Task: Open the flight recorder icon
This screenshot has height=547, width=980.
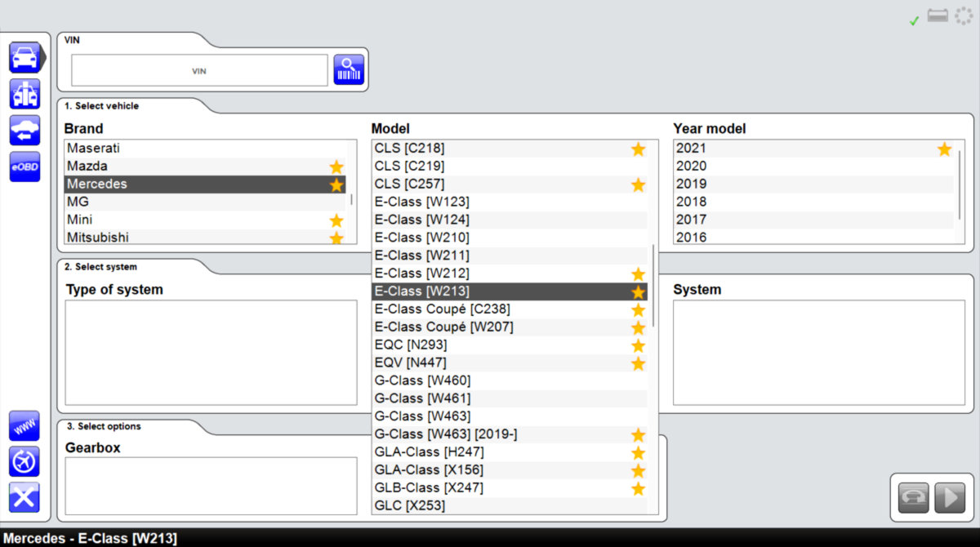Action: tap(24, 461)
